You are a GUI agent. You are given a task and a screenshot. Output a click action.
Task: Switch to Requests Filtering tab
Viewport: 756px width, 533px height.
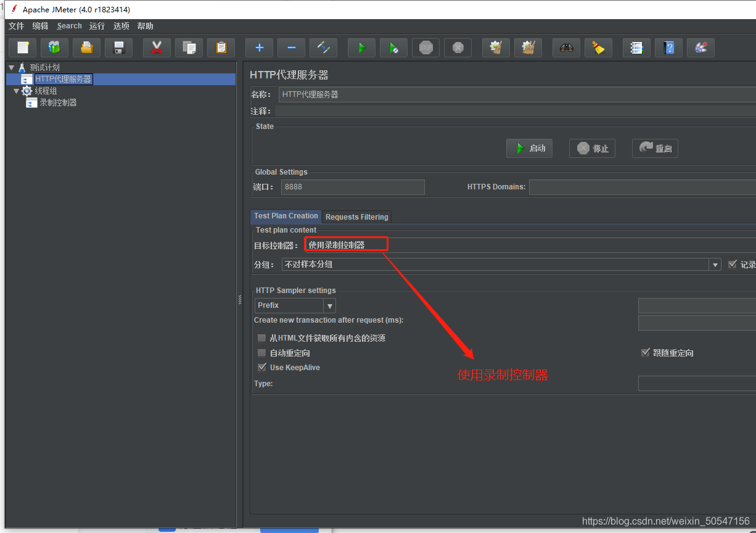356,217
